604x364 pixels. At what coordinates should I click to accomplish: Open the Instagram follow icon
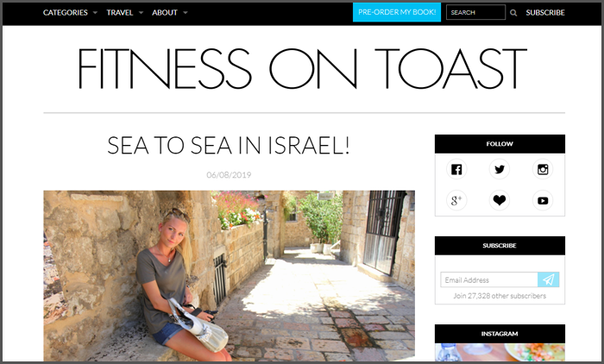point(543,169)
